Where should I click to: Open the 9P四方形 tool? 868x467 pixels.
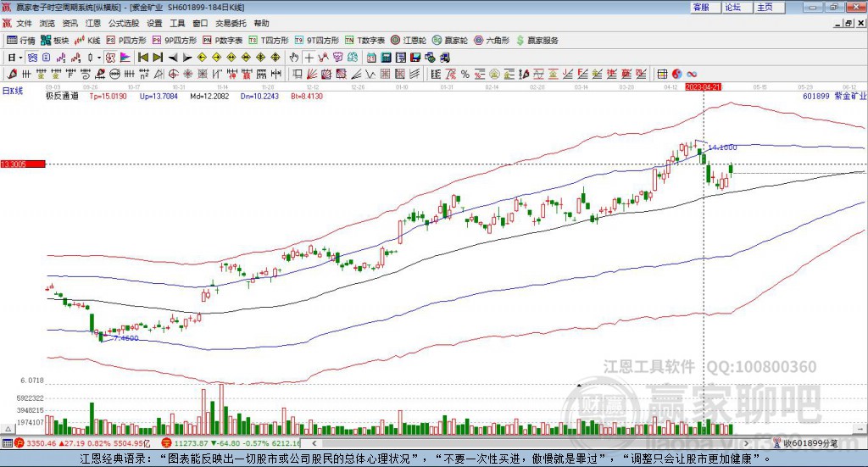point(175,41)
